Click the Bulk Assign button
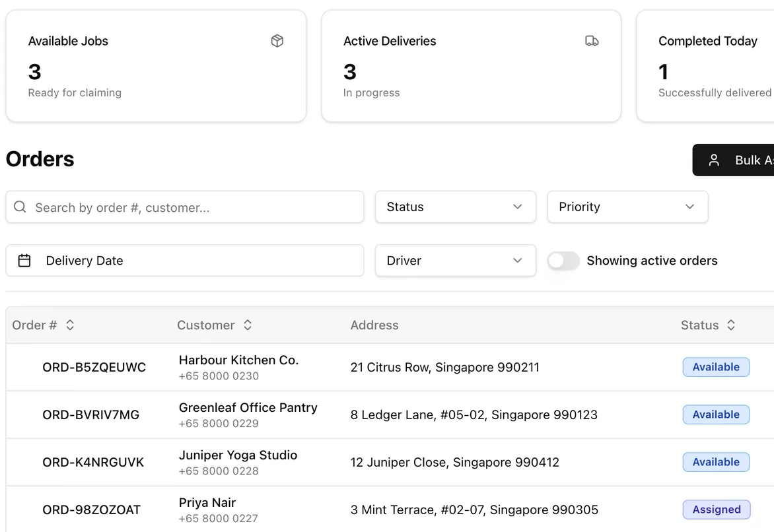The width and height of the screenshot is (774, 532). click(x=734, y=160)
